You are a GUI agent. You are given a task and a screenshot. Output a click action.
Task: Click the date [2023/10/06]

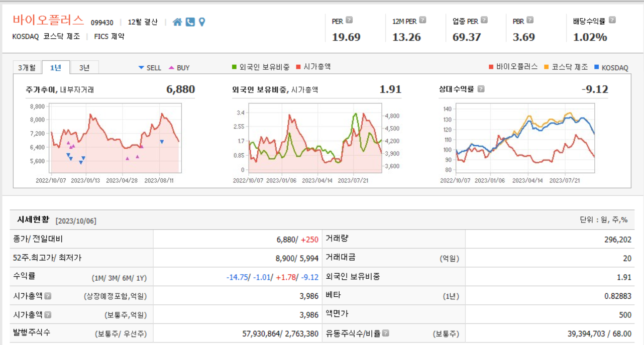[76, 221]
